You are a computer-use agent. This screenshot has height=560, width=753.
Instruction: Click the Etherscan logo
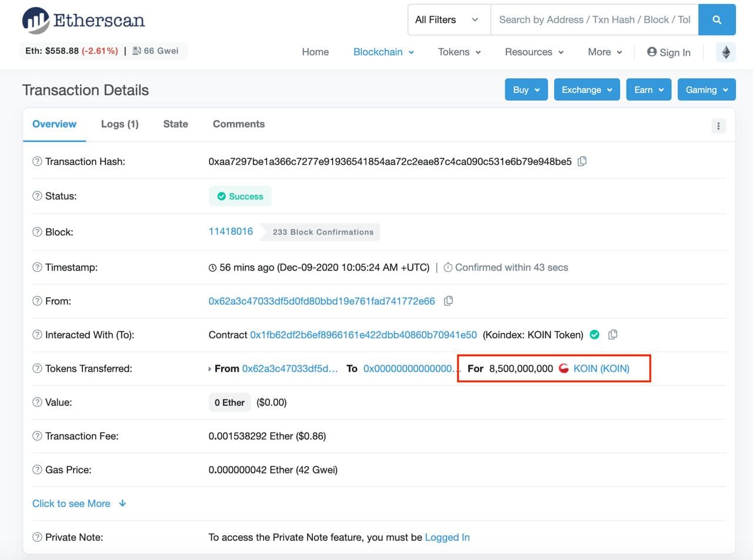pyautogui.click(x=84, y=21)
